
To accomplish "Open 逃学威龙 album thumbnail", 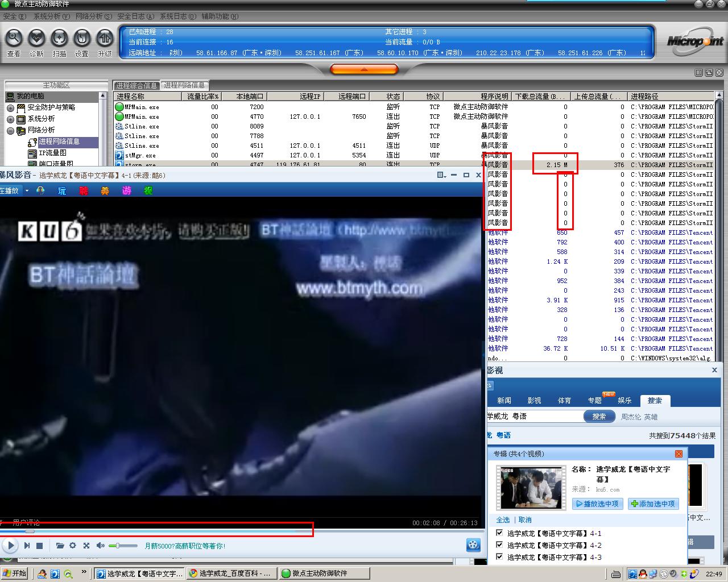I will pos(531,487).
